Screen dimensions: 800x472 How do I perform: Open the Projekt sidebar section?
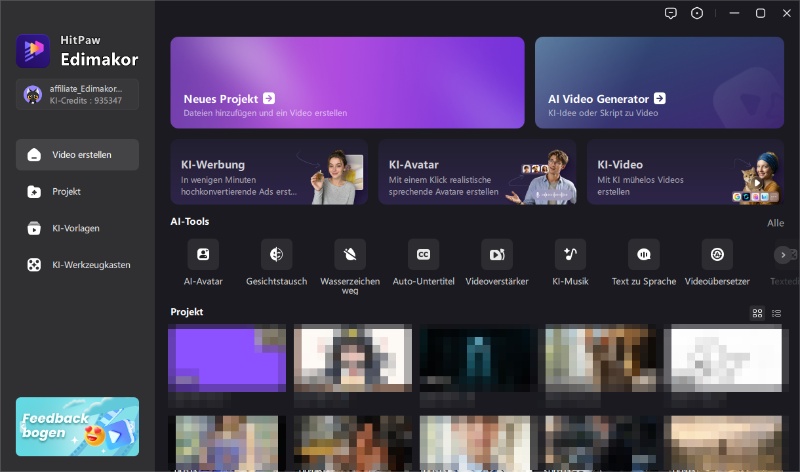tap(77, 191)
